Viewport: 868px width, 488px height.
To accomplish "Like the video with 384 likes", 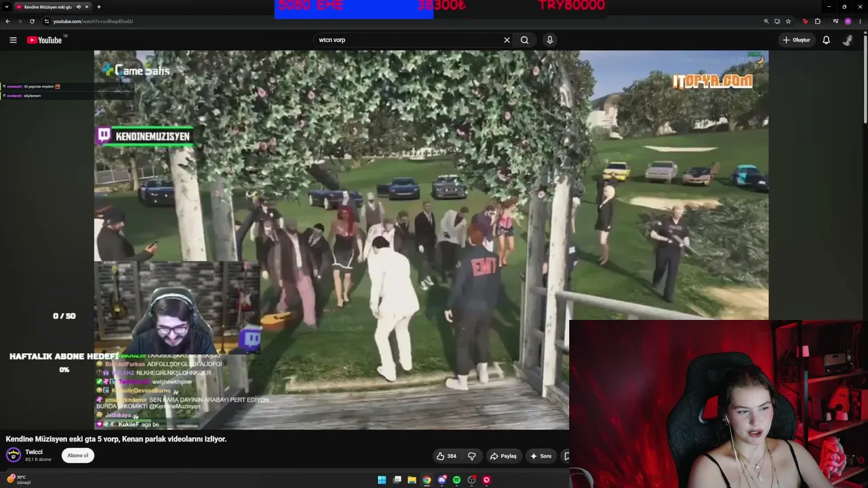I will 446,456.
